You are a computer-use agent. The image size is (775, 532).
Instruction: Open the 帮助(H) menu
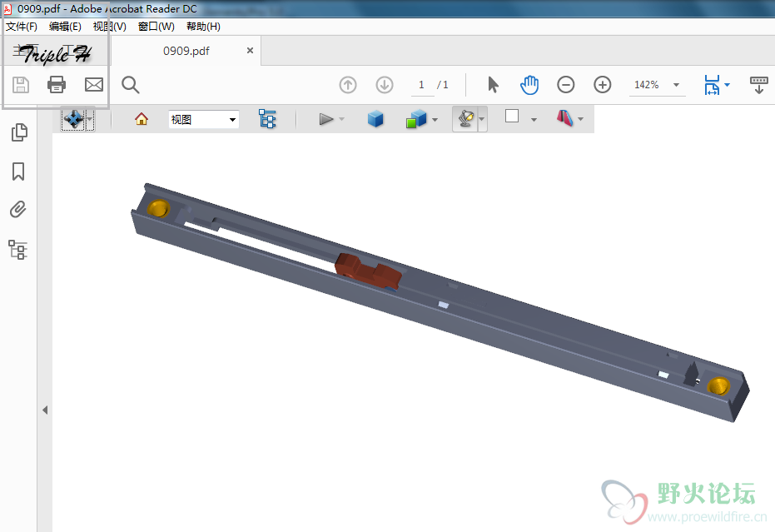click(203, 27)
